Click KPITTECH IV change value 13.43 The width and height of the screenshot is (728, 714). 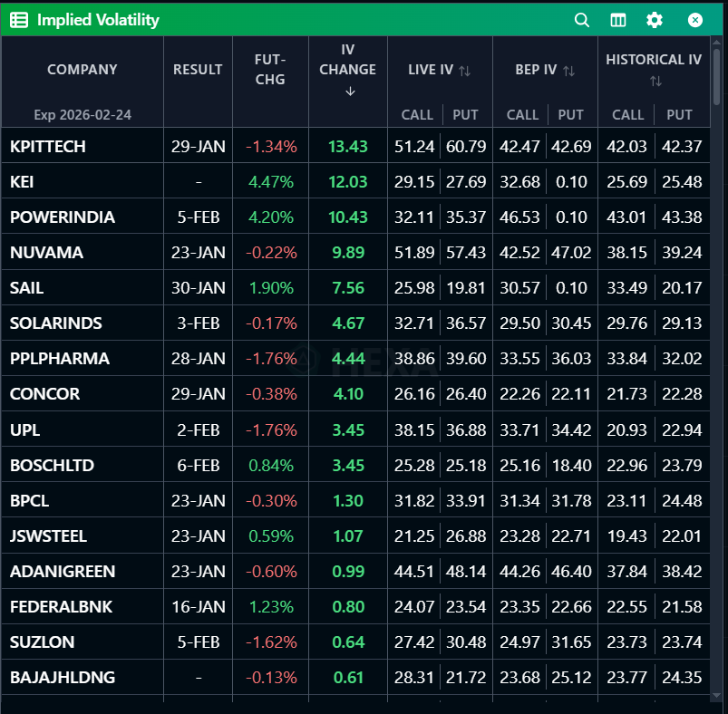(348, 147)
